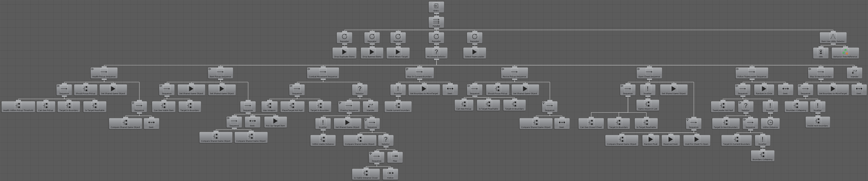
Task: Select the Item Pickup Sequence node
Action: 220,73
